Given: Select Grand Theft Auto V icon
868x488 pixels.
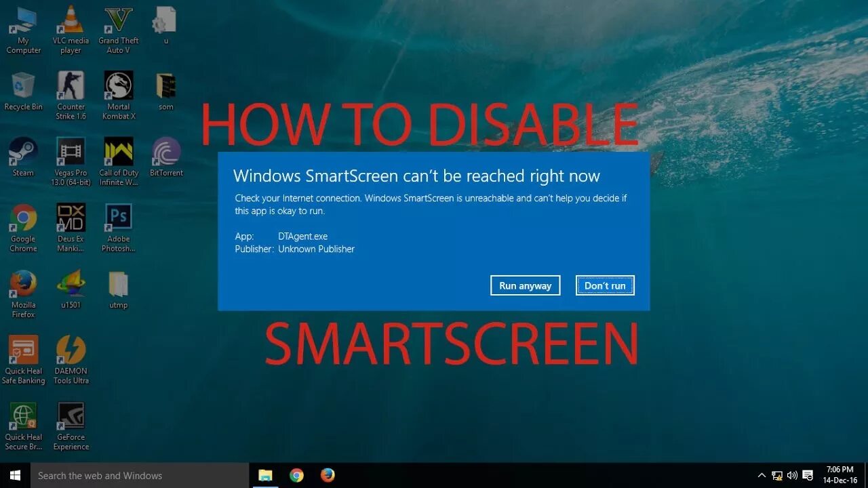Looking at the screenshot, I should point(118,30).
